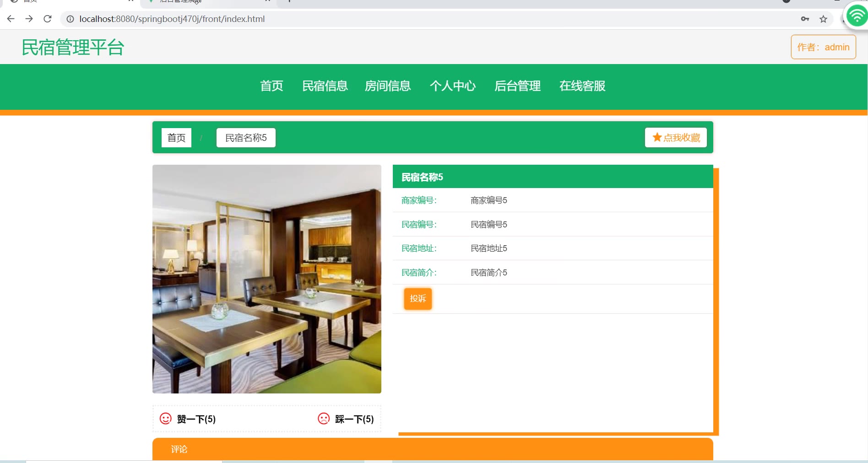Click the green WiFi floating icon
The width and height of the screenshot is (868, 463).
coord(857,16)
